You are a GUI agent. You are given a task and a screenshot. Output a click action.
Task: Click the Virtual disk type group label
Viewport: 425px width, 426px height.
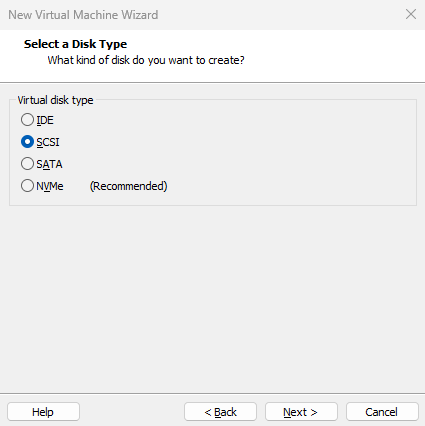point(55,100)
